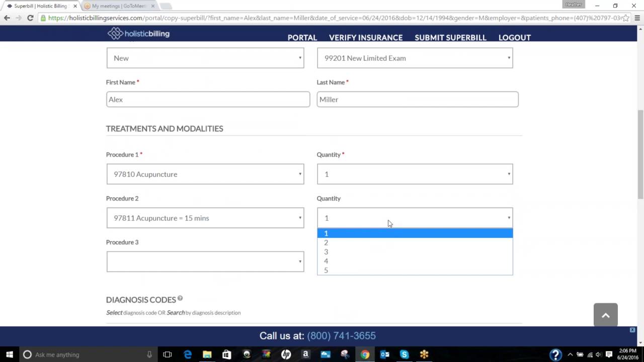Viewport: 644px width, 362px height.
Task: Click Diagnosis Codes help question icon
Action: (180, 298)
